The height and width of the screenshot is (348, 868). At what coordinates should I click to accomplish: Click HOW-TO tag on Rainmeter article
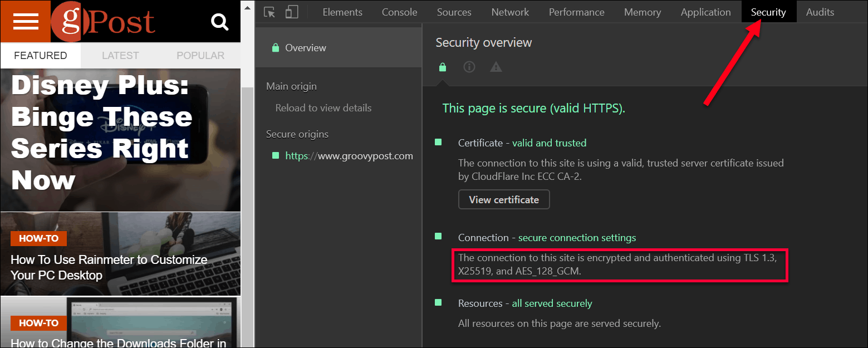pyautogui.click(x=38, y=239)
